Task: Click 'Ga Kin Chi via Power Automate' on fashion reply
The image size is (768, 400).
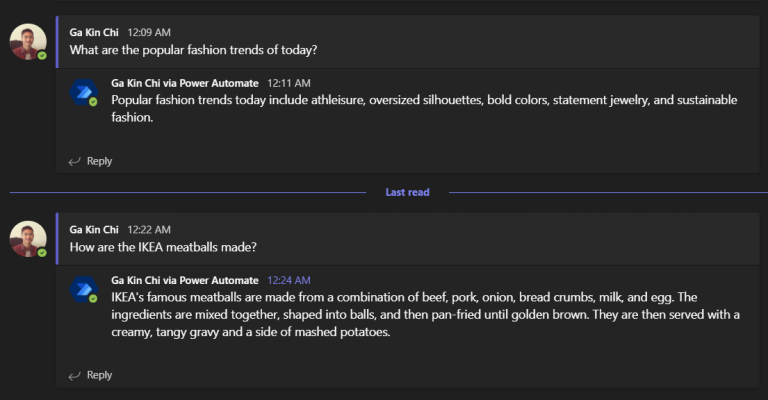Action: coord(185,83)
